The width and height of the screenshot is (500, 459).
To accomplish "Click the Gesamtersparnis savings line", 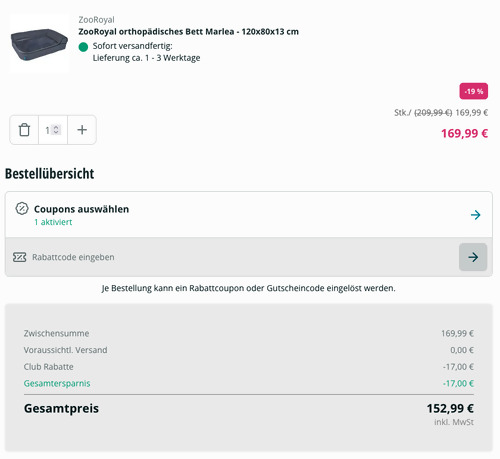I will coord(249,383).
